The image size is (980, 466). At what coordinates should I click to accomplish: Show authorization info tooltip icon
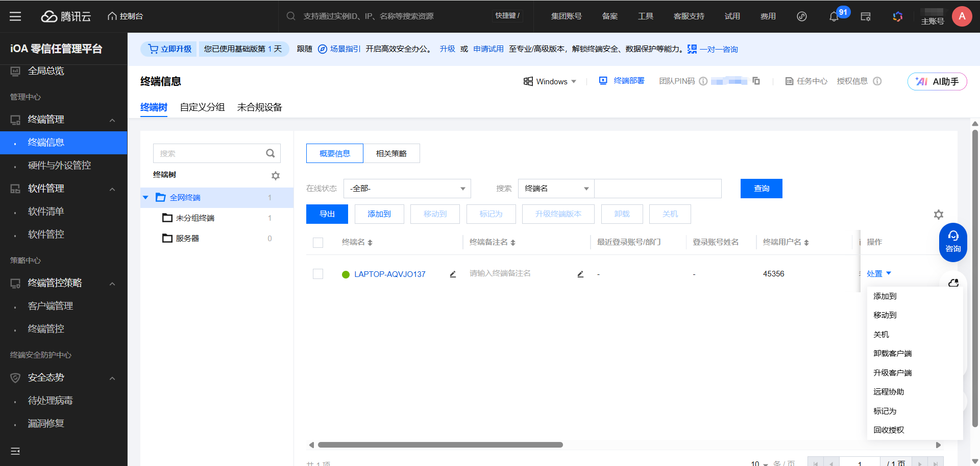click(877, 81)
